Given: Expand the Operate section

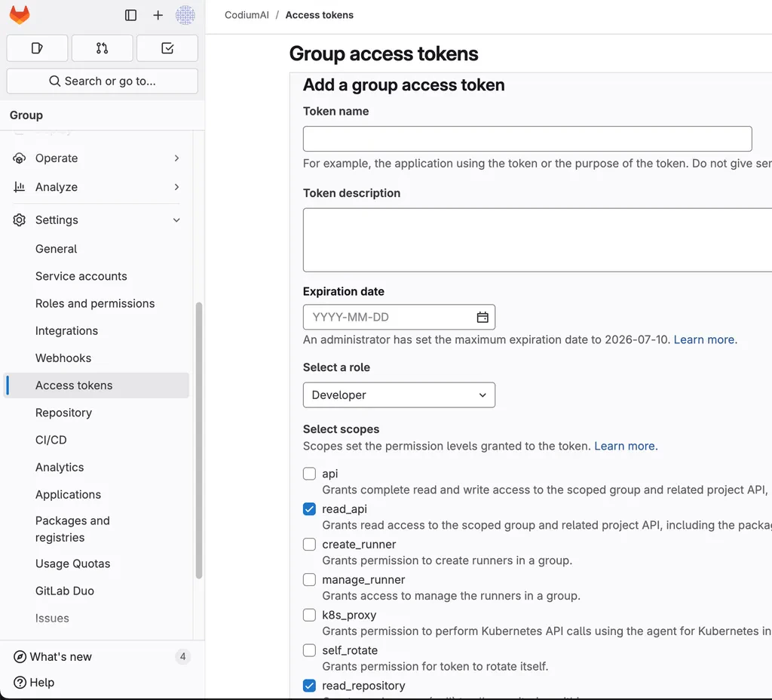Looking at the screenshot, I should [57, 158].
